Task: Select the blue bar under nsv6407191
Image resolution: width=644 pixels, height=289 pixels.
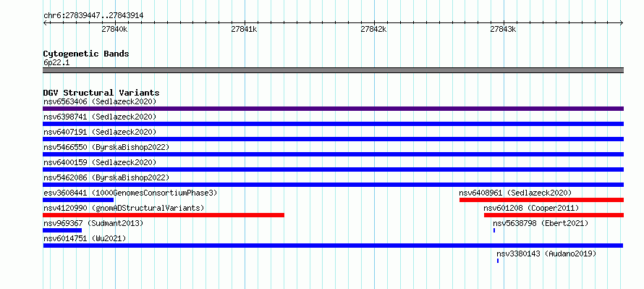Action: pos(333,139)
